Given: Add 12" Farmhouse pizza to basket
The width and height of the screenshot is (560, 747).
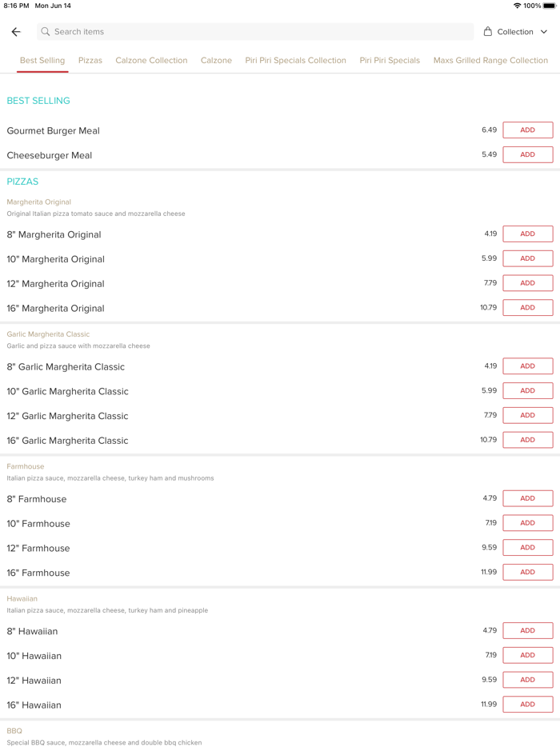Looking at the screenshot, I should click(527, 548).
